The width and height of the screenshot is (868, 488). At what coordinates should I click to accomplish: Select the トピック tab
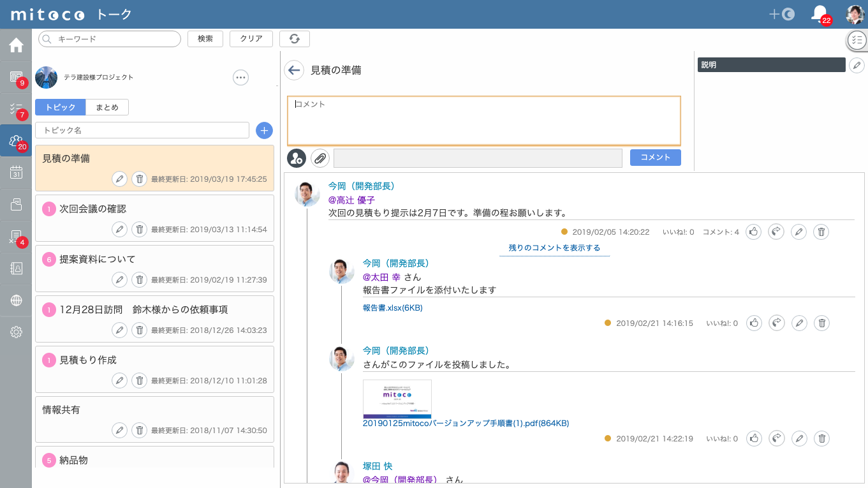pyautogui.click(x=60, y=107)
